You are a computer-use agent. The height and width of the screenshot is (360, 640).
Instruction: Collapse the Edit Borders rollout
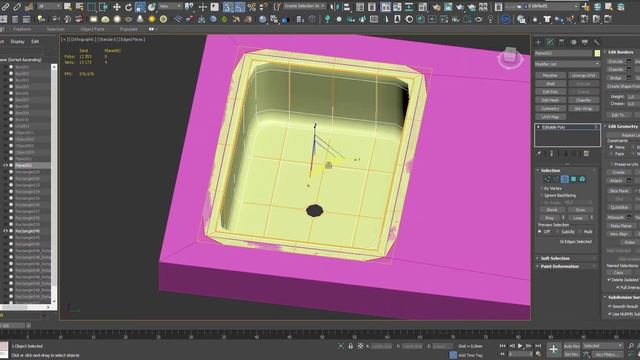pyautogui.click(x=621, y=52)
